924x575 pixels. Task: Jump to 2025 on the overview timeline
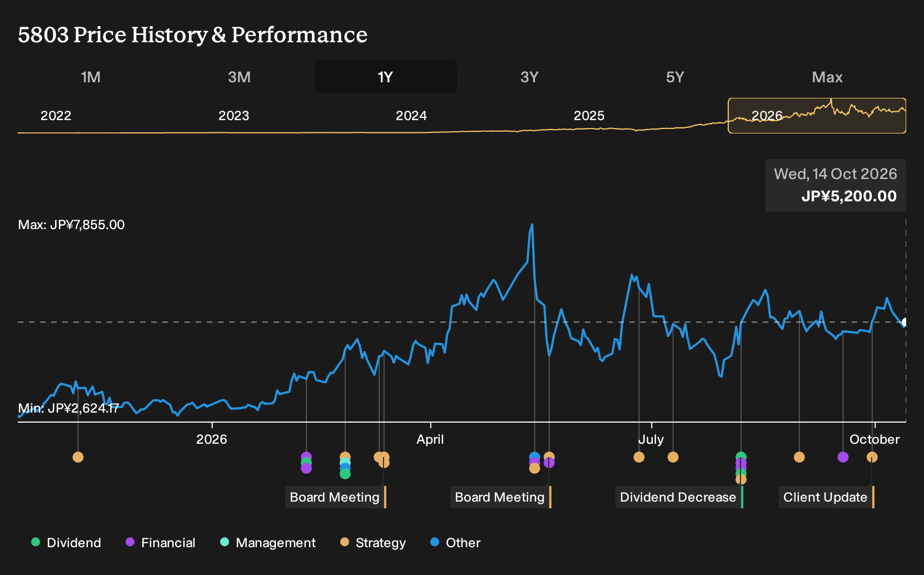point(589,116)
